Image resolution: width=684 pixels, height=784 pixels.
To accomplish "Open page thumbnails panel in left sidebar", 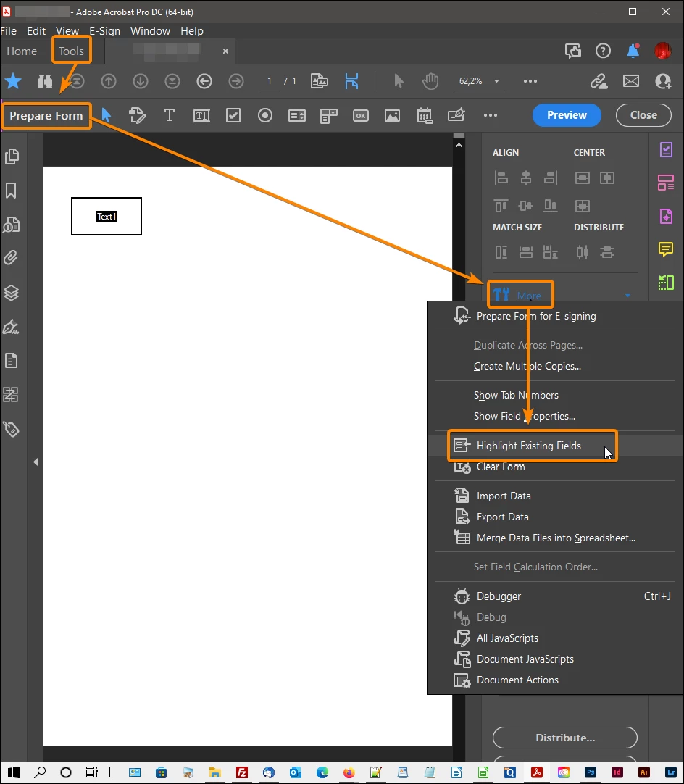I will tap(12, 157).
